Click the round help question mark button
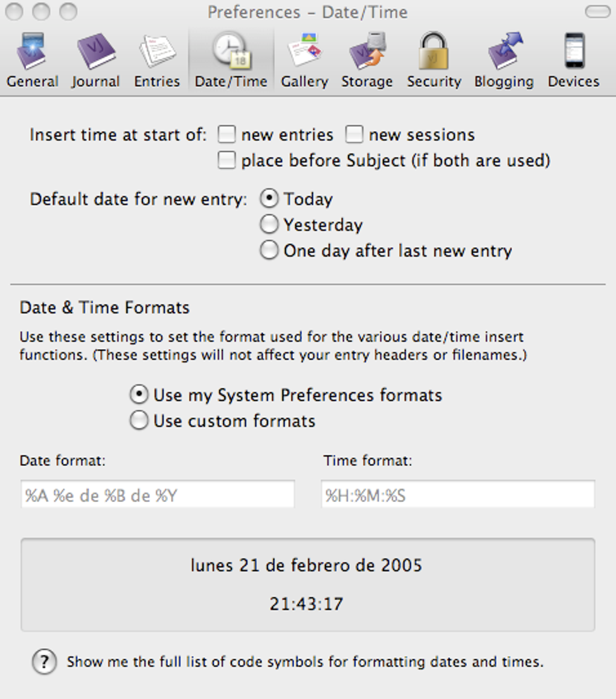The height and width of the screenshot is (699, 616). tap(44, 662)
